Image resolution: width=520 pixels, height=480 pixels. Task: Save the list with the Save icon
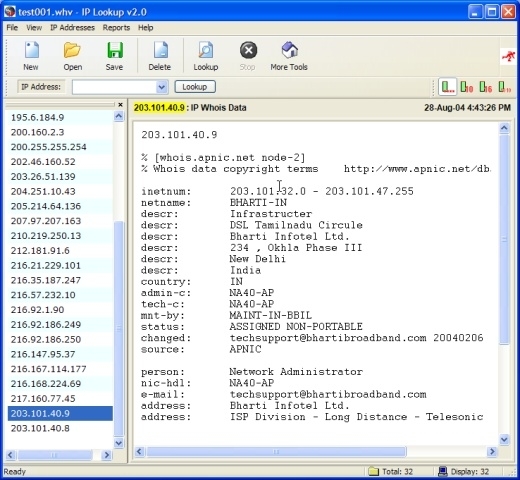coord(114,51)
